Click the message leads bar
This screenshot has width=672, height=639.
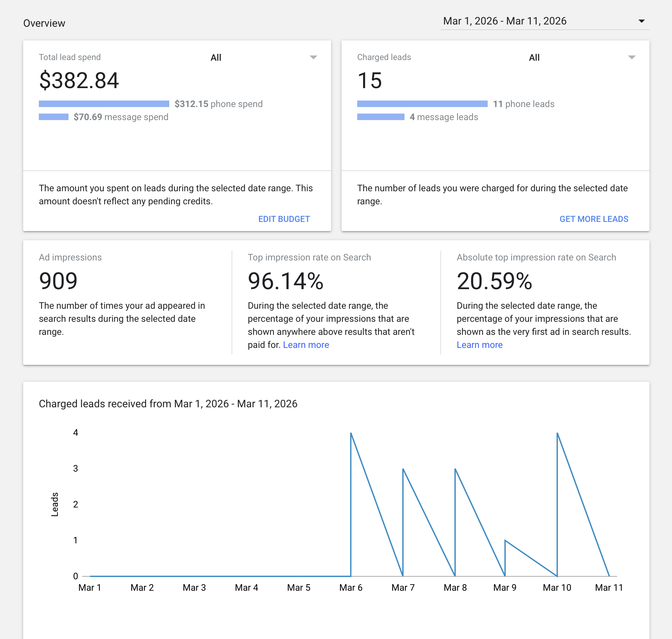[x=381, y=117]
